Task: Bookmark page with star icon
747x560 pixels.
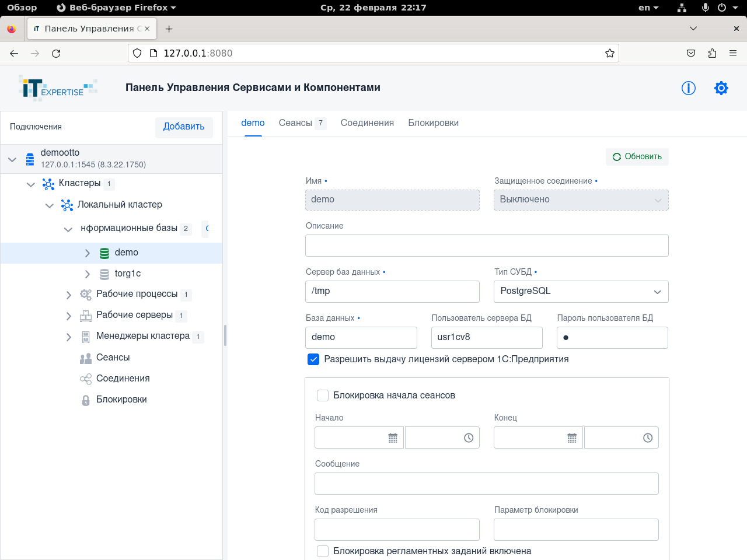Action: pyautogui.click(x=610, y=53)
